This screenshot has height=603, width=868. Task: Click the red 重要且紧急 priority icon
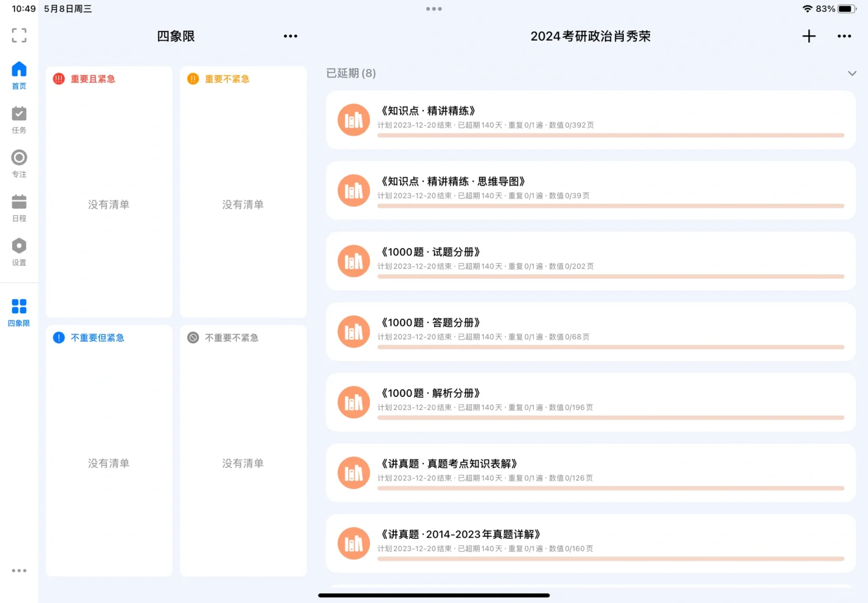point(59,79)
